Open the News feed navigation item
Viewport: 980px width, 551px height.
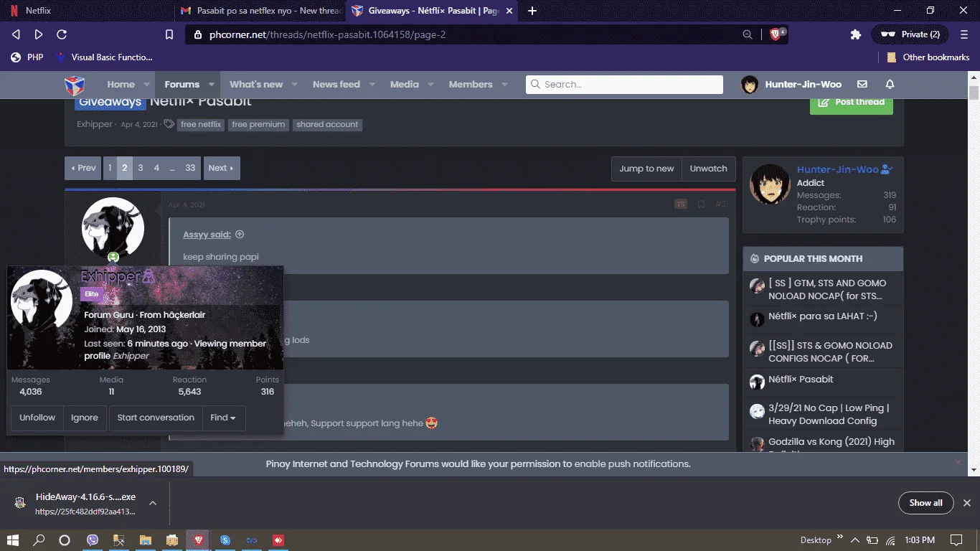click(x=336, y=85)
